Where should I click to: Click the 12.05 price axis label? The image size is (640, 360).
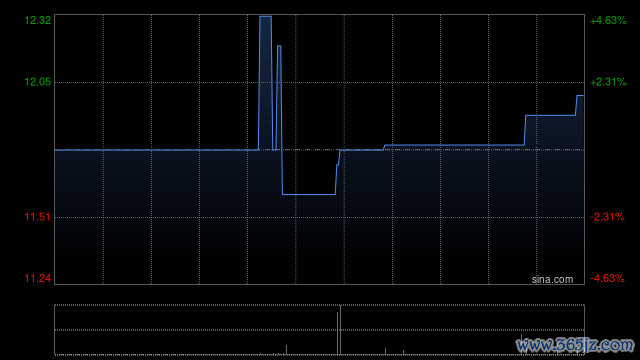(38, 82)
